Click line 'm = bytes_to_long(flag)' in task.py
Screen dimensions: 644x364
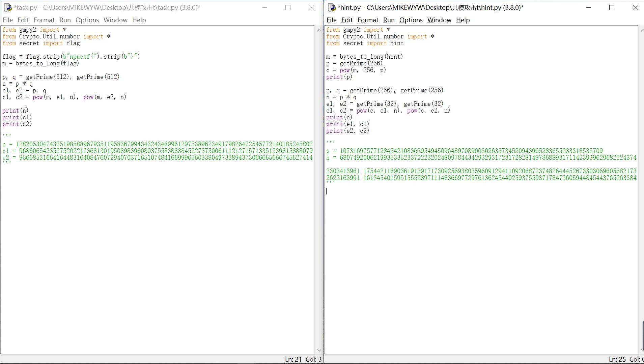(x=41, y=63)
